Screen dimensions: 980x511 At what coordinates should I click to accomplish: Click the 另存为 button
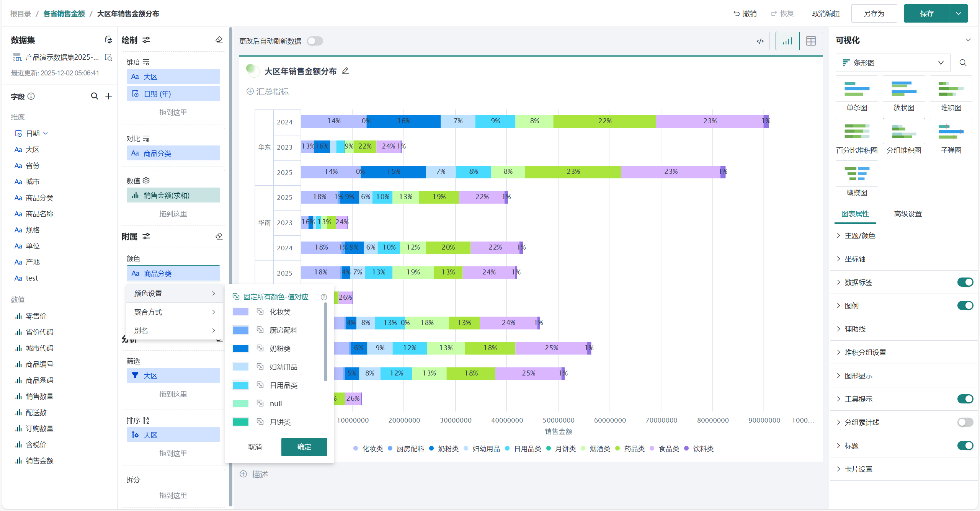[874, 13]
